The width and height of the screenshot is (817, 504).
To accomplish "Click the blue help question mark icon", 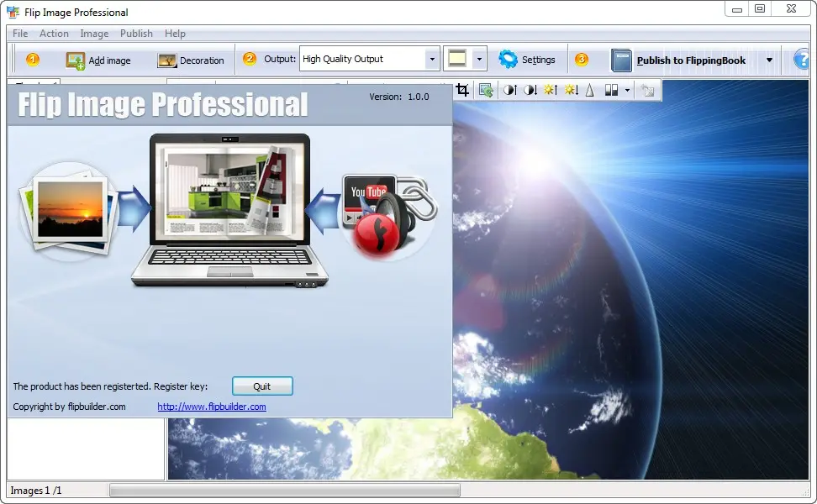I will [x=803, y=60].
